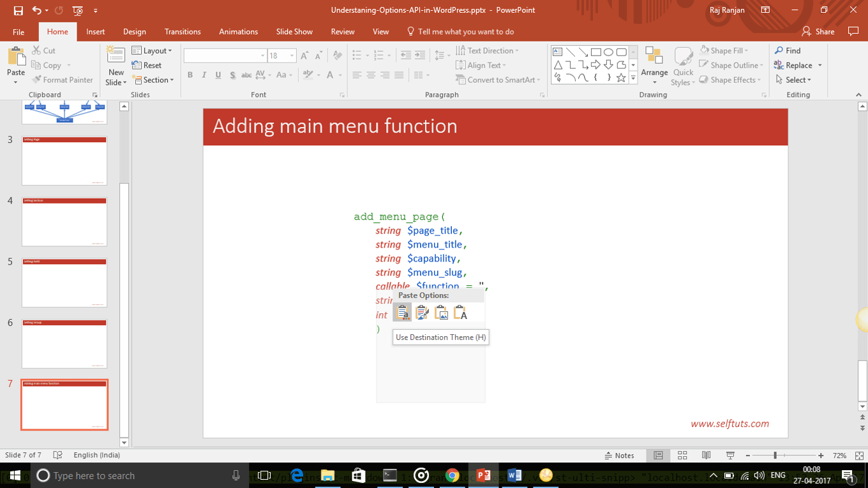The height and width of the screenshot is (488, 868).
Task: Activate the Format Painter
Action: coord(63,80)
